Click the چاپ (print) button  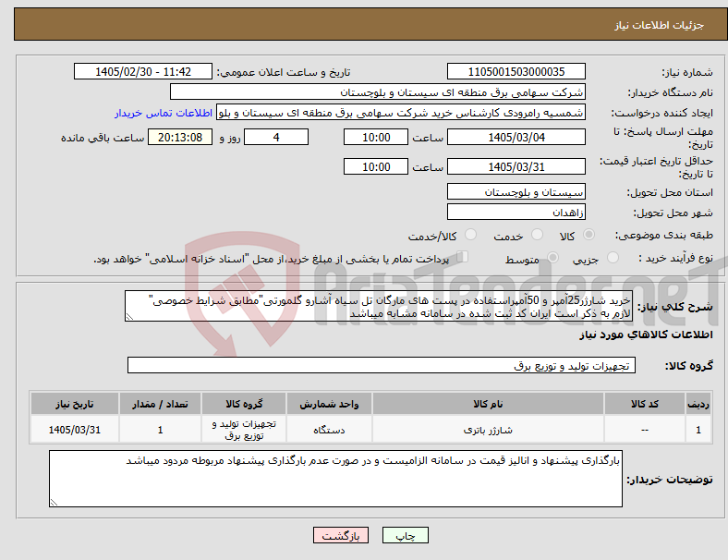pyautogui.click(x=406, y=535)
